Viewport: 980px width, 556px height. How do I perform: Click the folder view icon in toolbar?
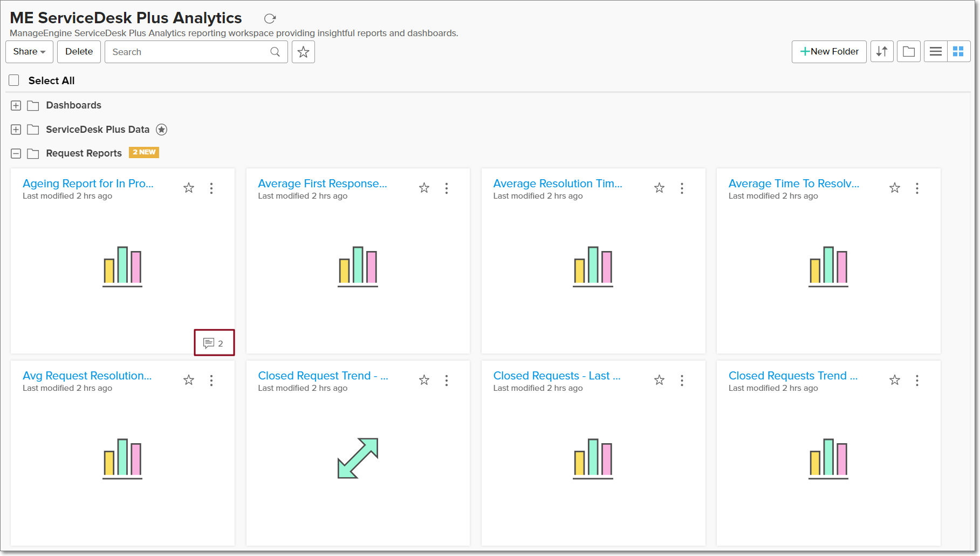909,51
